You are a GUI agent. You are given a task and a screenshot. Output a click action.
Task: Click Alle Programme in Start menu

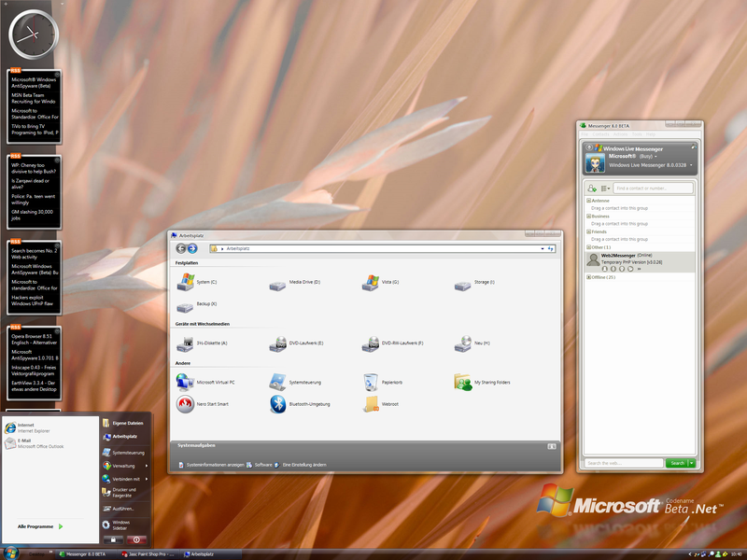tap(39, 526)
